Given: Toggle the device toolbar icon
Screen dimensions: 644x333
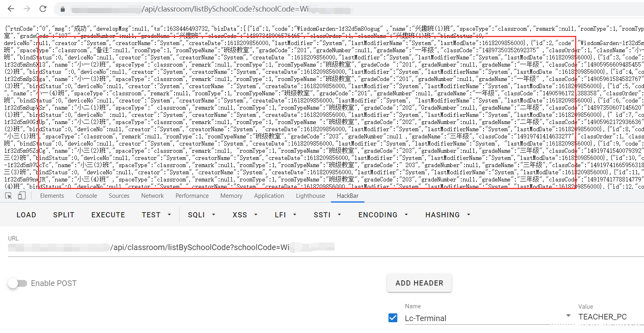Looking at the screenshot, I should [22, 196].
